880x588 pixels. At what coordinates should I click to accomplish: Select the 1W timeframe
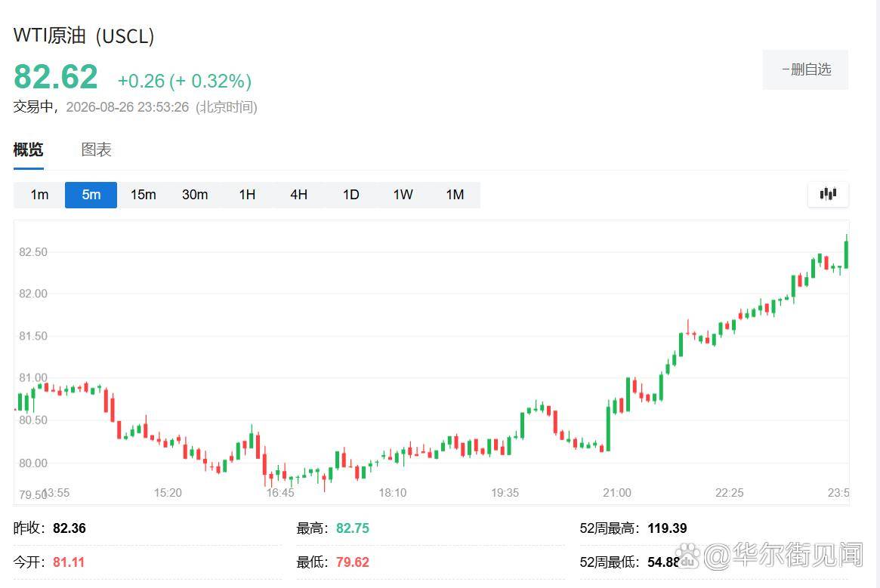(x=403, y=195)
